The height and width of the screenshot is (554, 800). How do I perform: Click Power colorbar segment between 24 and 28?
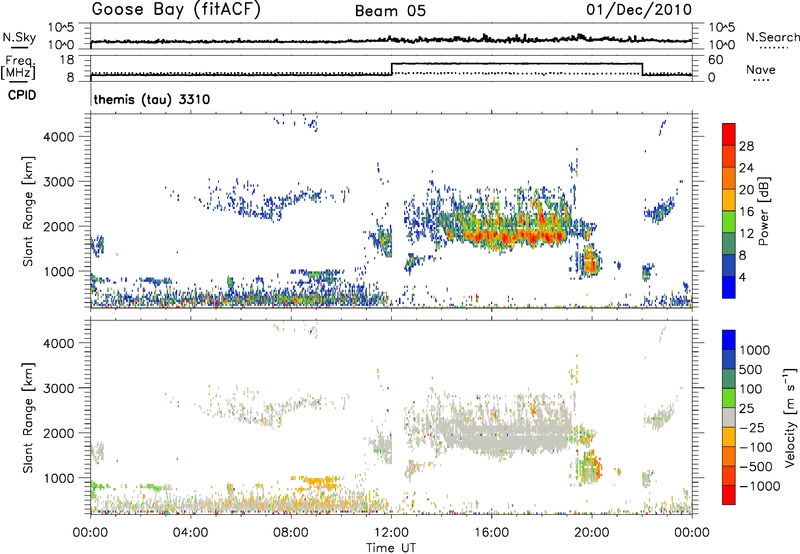729,156
